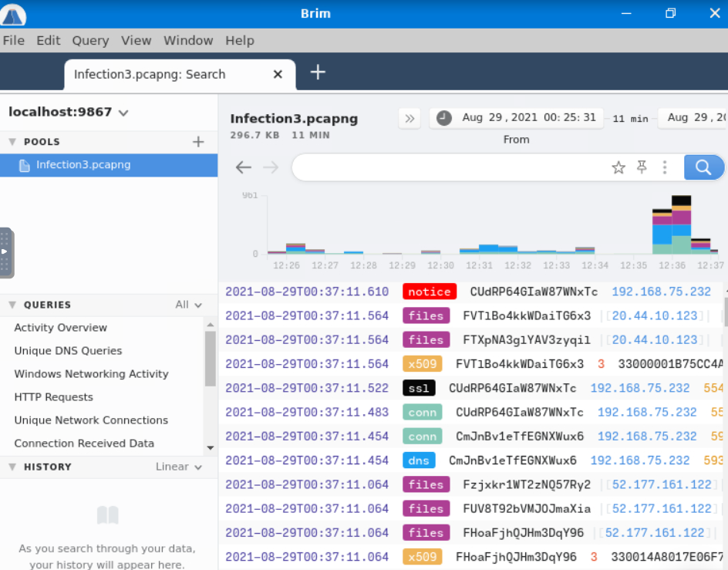The width and height of the screenshot is (728, 570).
Task: Open a new tab with the plus
Action: (318, 73)
